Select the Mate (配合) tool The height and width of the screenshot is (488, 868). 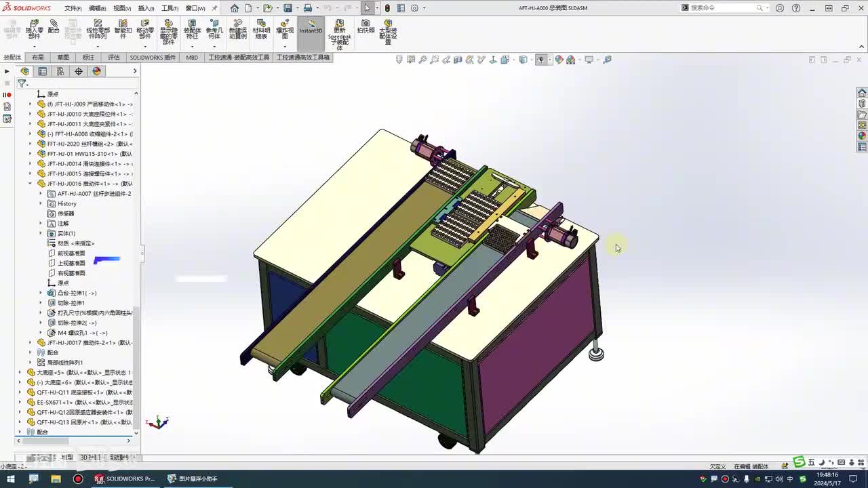[x=54, y=27]
